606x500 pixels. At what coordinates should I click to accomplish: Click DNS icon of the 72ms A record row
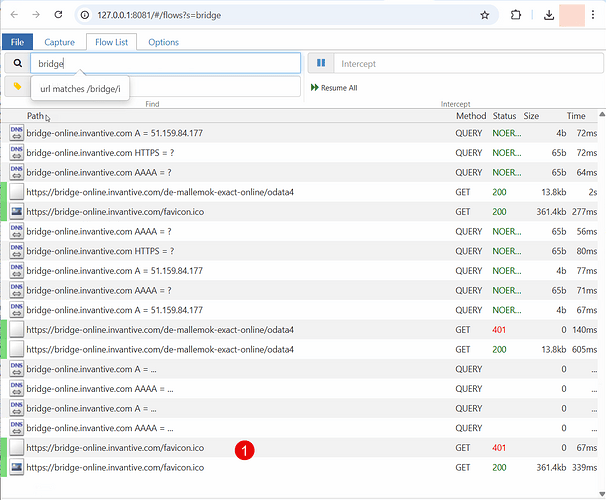(x=17, y=133)
